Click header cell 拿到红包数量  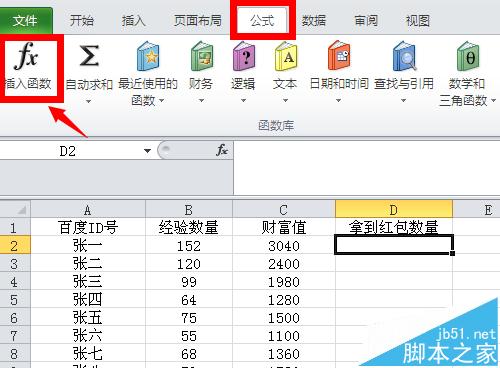click(x=394, y=227)
